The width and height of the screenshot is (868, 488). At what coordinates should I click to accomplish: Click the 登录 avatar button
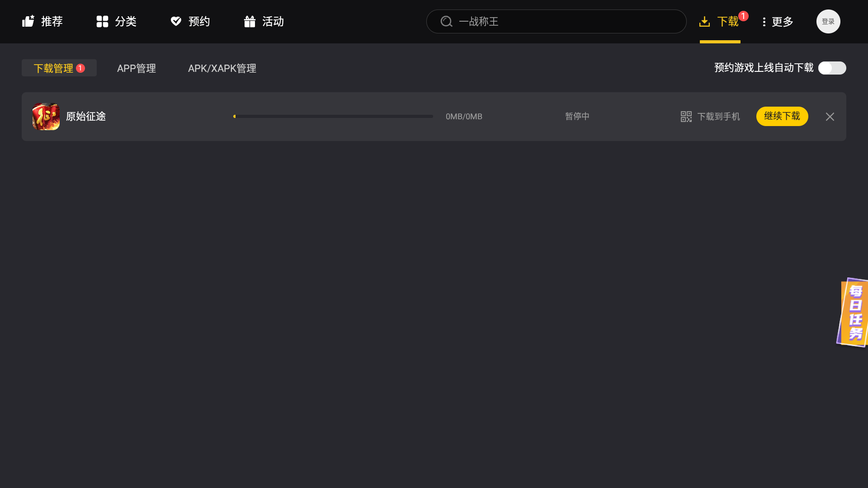[828, 21]
